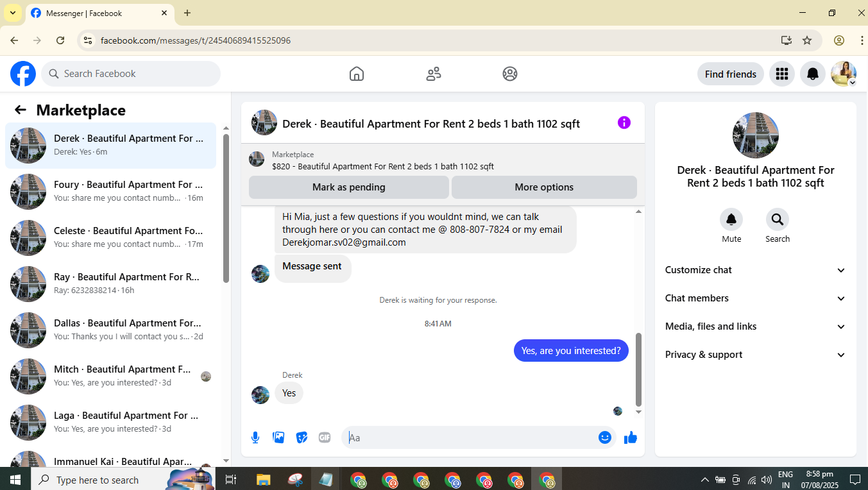868x490 pixels.
Task: Search in conversation with the magnifier icon
Action: [778, 220]
